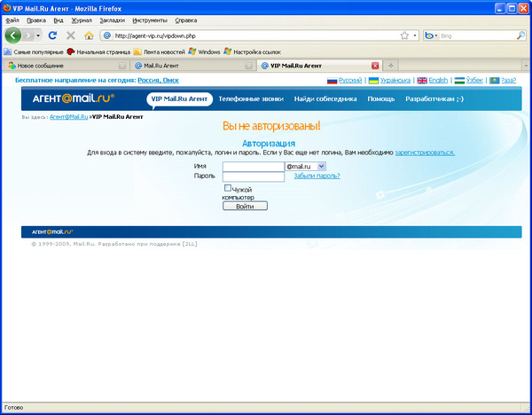532x415 pixels.
Task: Open Найди собеседника nav item
Action: tap(325, 99)
